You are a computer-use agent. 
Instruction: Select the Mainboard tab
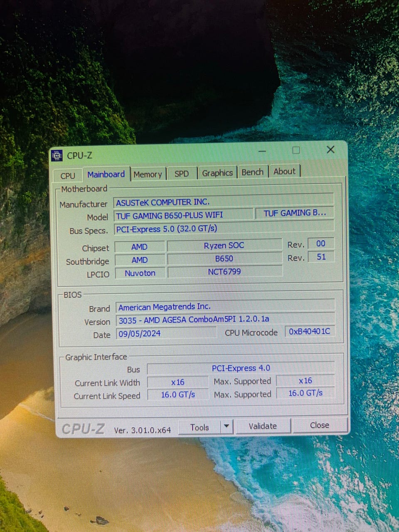point(106,174)
